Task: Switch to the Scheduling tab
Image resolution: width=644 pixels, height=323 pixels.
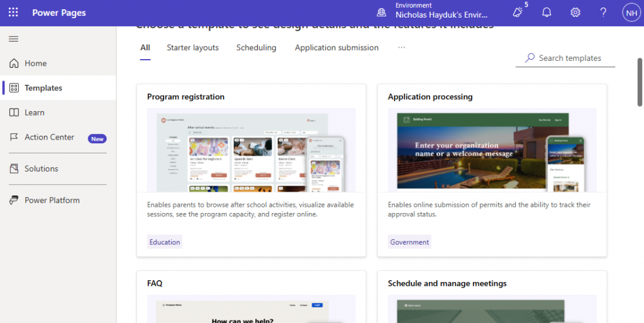Action: (x=256, y=48)
